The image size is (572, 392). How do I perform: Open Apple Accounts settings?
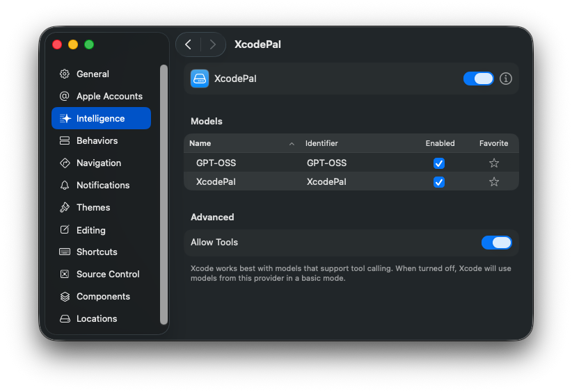[101, 96]
